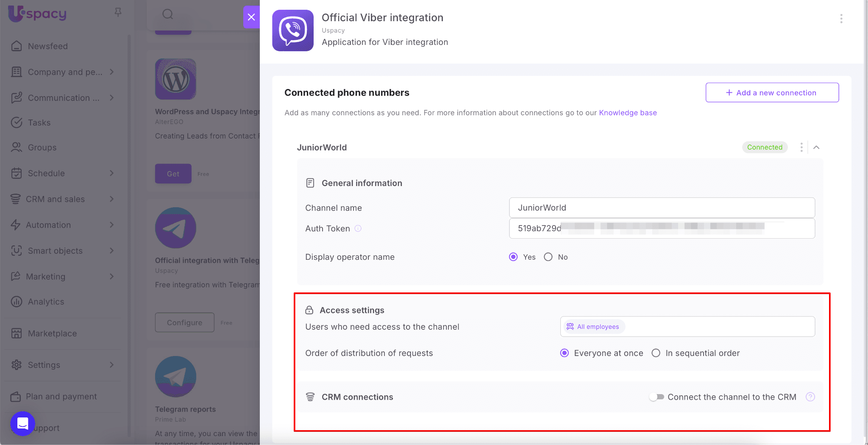The image size is (868, 445).
Task: Click the Viber app logo
Action: coord(293,31)
